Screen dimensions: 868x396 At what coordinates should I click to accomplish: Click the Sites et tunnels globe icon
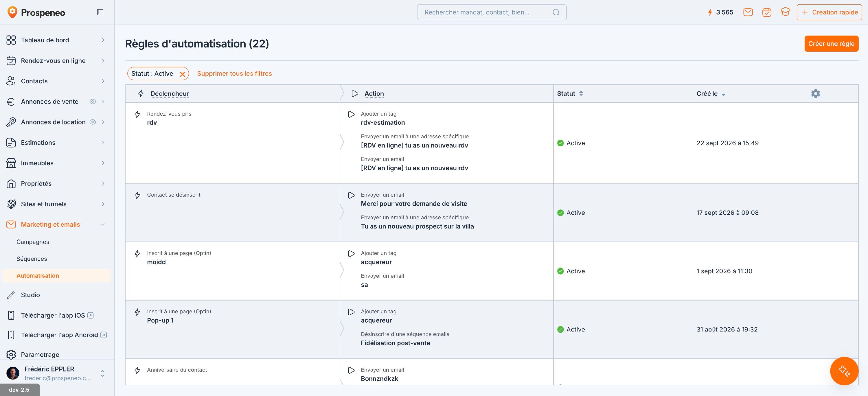[x=11, y=204]
